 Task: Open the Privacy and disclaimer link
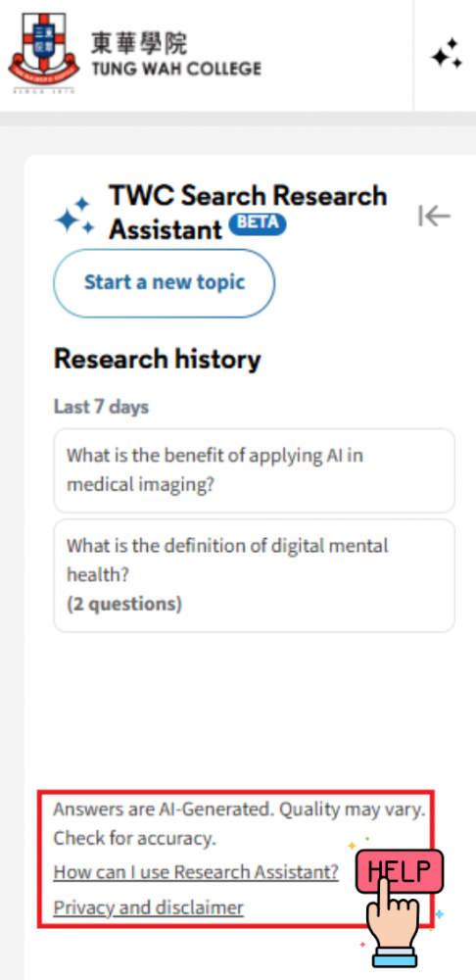149,906
